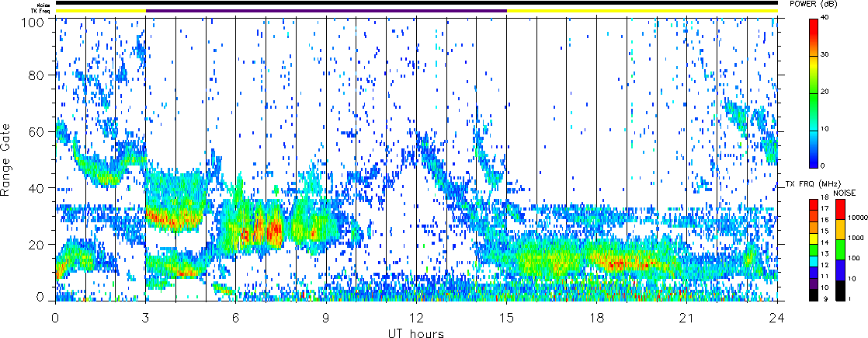This screenshot has width=868, height=338.
Task: Click the 13 label in the TX FRQ legend
Action: 824,254
